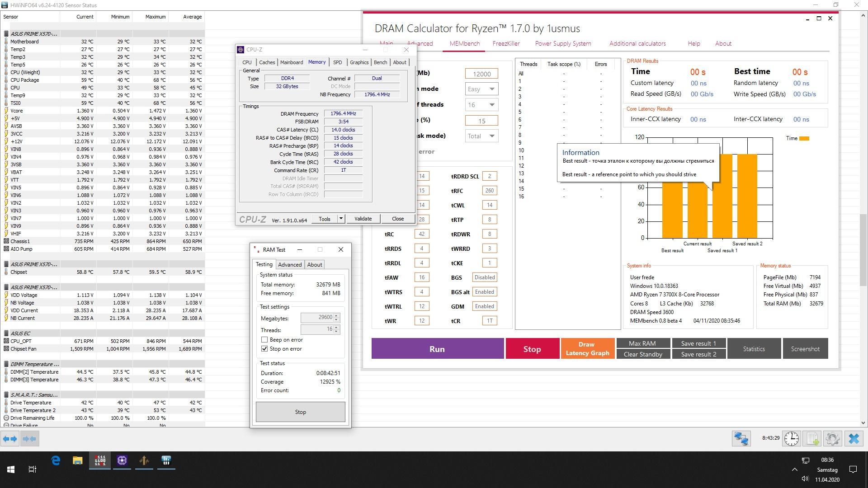Click the HWiNFO clock reset icon

792,439
